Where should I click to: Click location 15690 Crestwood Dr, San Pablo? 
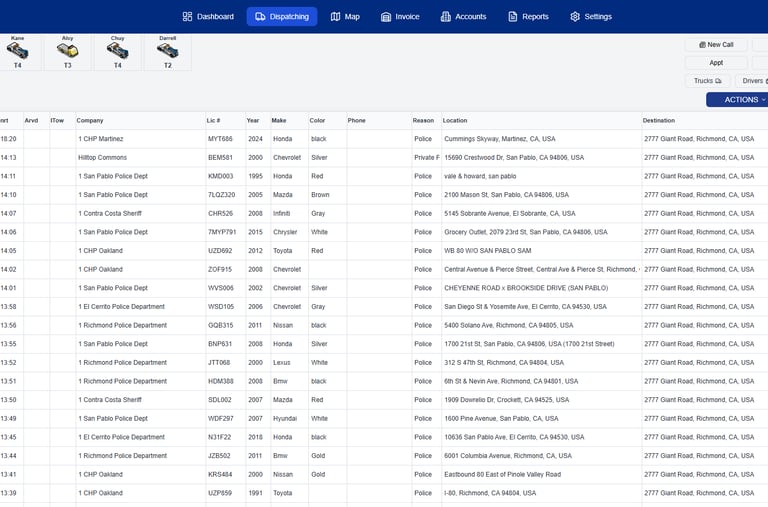click(x=514, y=158)
